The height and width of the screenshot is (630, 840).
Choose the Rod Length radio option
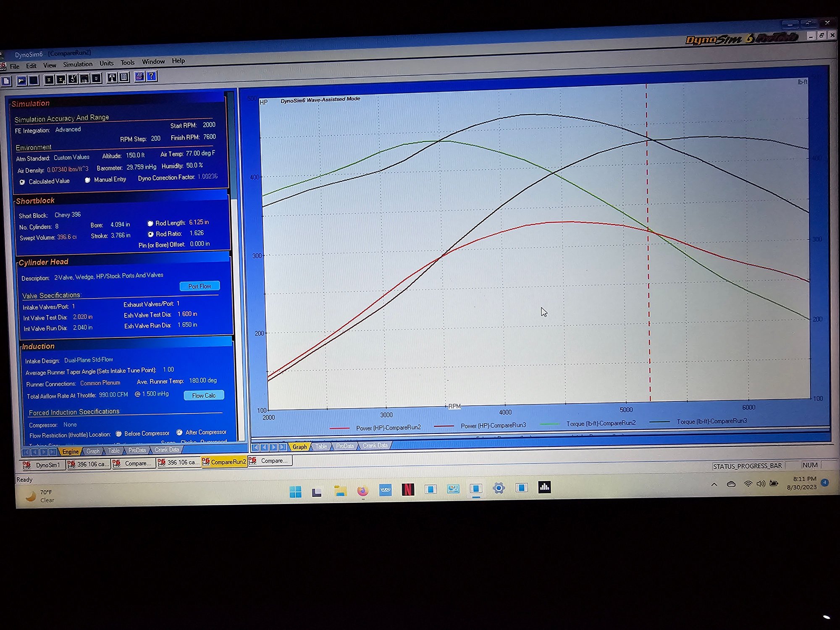150,223
